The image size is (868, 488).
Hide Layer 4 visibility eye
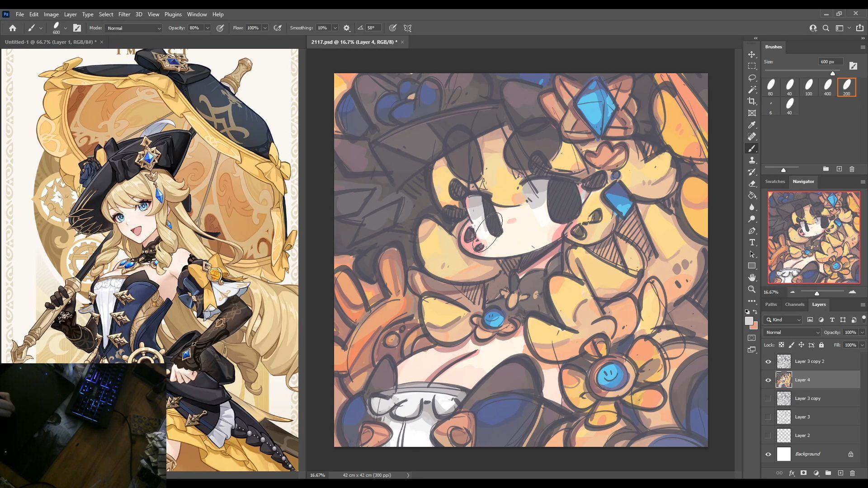(x=768, y=380)
